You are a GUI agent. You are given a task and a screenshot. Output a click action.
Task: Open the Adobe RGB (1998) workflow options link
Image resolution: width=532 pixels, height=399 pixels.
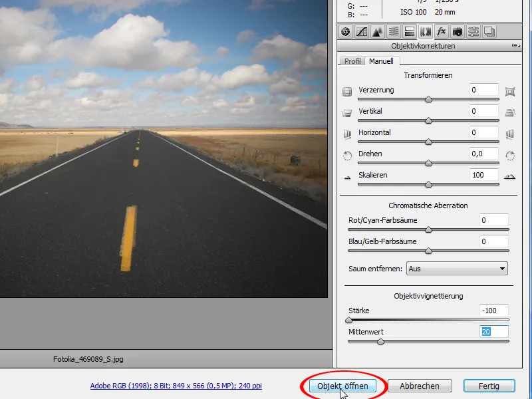tap(176, 386)
